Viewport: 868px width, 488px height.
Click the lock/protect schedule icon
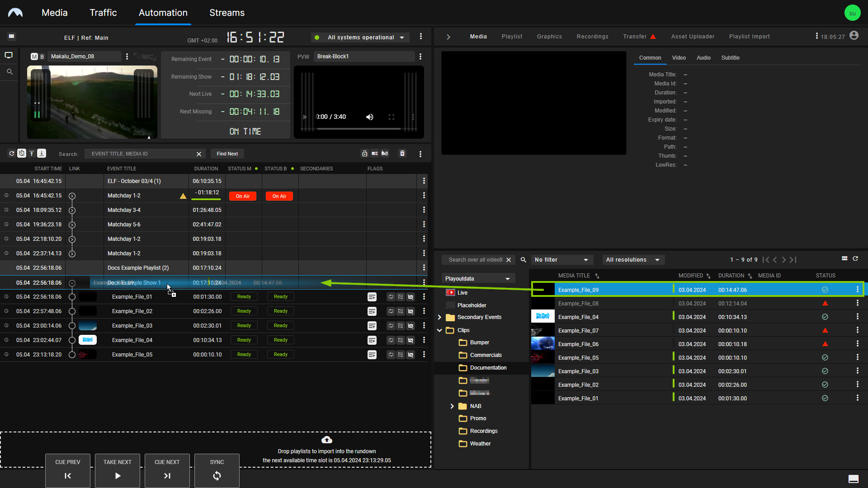(364, 153)
